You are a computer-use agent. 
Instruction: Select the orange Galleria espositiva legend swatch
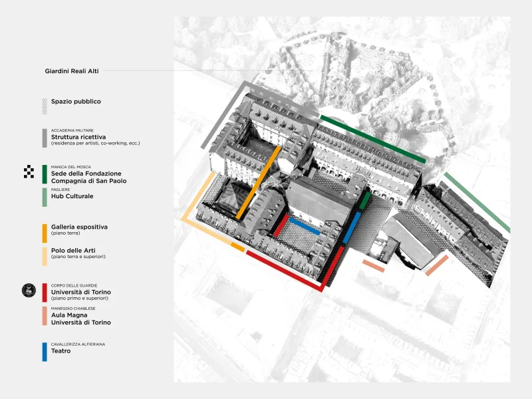point(44,233)
